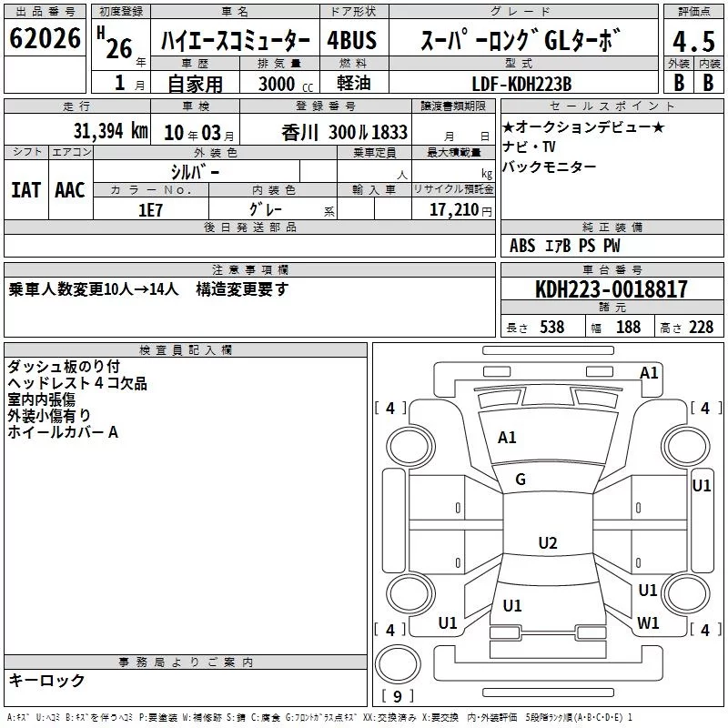Click the recycle deposit 17,210円
This screenshot has width=728, height=728.
pos(460,210)
